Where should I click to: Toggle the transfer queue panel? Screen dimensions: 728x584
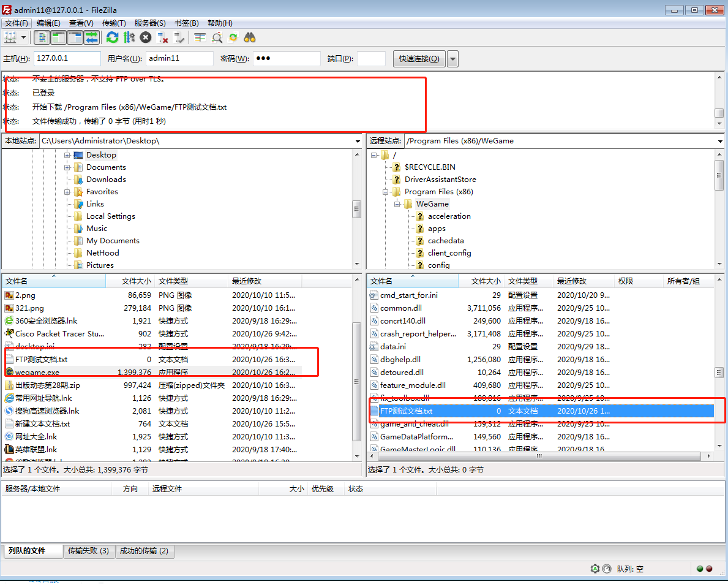91,37
